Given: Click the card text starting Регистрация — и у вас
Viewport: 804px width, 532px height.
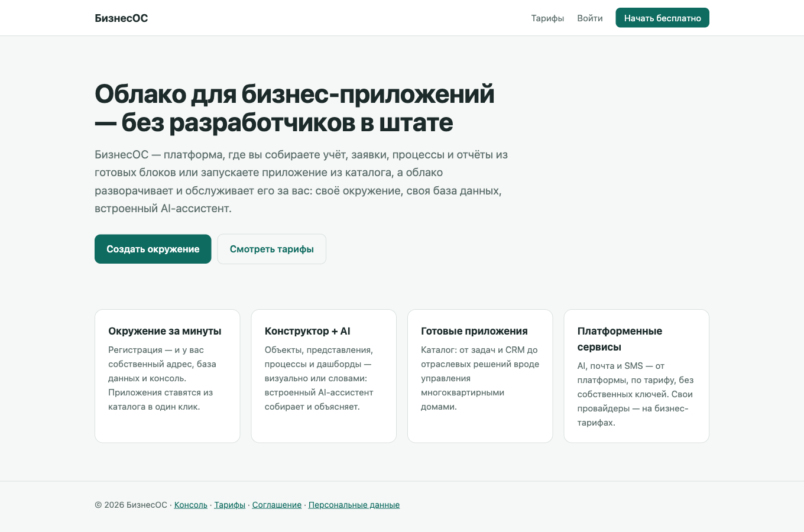Looking at the screenshot, I should click(162, 378).
